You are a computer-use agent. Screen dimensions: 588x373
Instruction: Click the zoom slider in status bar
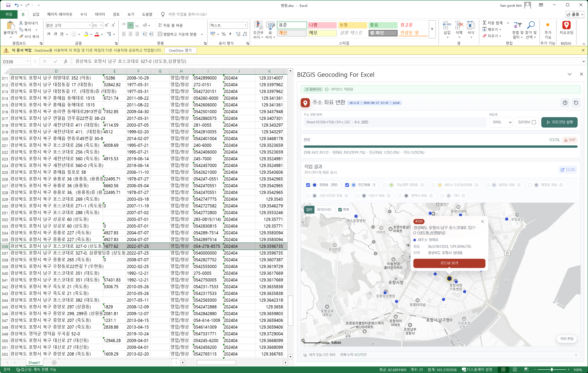pyautogui.click(x=552, y=370)
